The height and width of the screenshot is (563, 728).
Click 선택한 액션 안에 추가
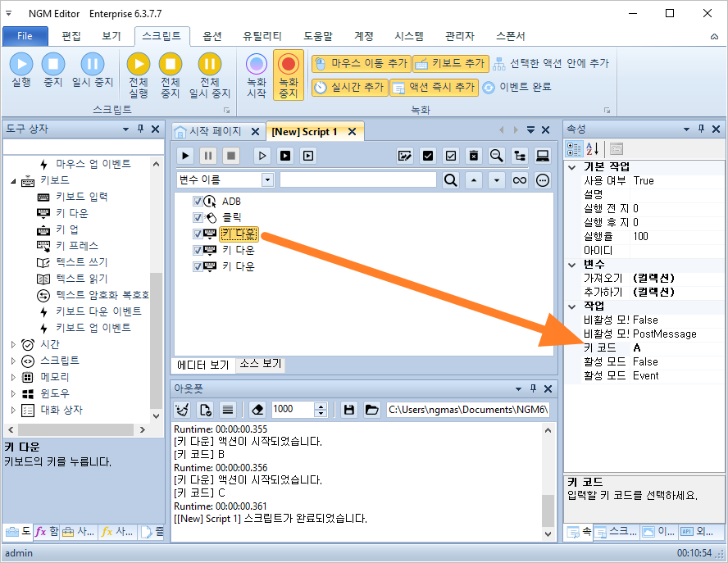pyautogui.click(x=551, y=64)
